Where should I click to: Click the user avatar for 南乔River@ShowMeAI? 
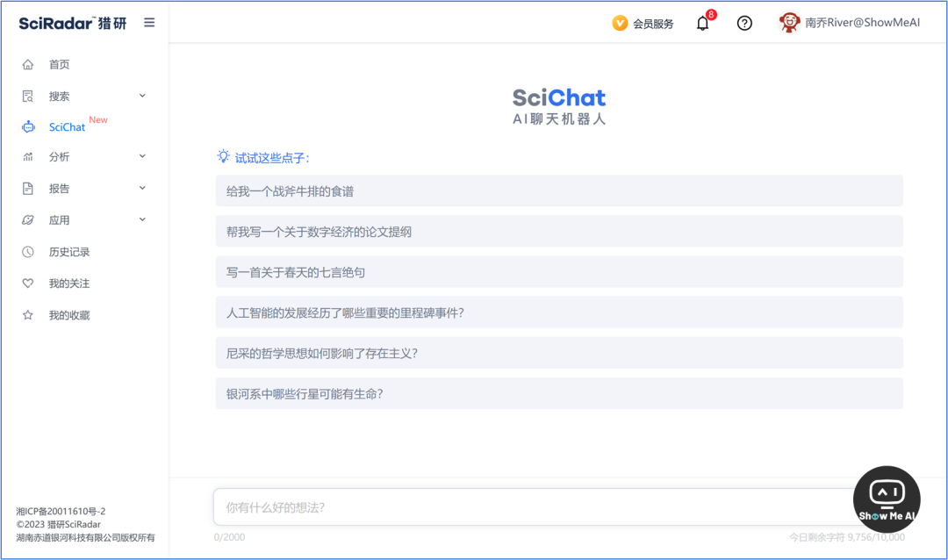coord(789,24)
